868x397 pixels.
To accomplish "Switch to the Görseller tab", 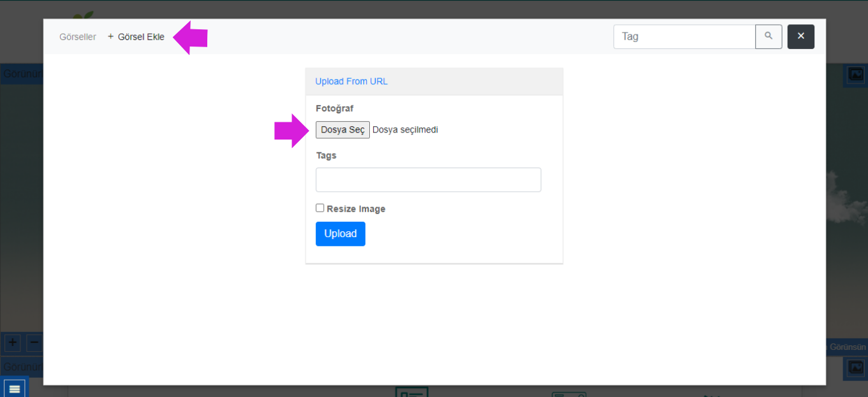I will click(x=78, y=37).
